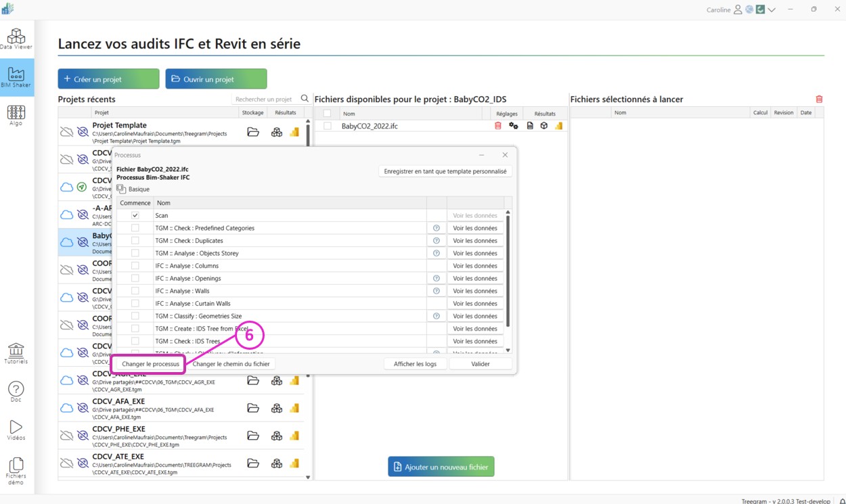Click the Rechercher un projet search field
Viewport: 846px width, 504px height.
pyautogui.click(x=265, y=99)
